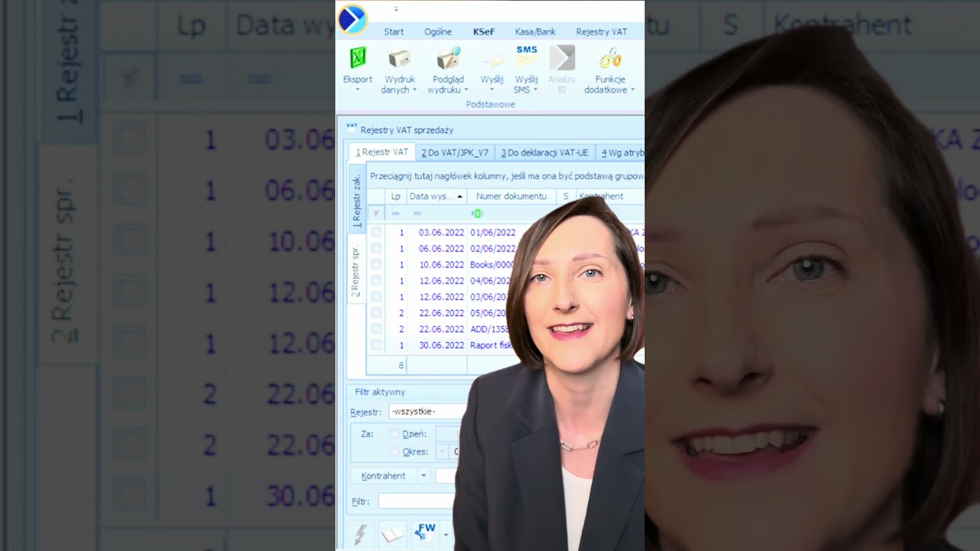Select the 2 Do VAT/JPK_V7 tab
980x551 pixels.
click(455, 153)
